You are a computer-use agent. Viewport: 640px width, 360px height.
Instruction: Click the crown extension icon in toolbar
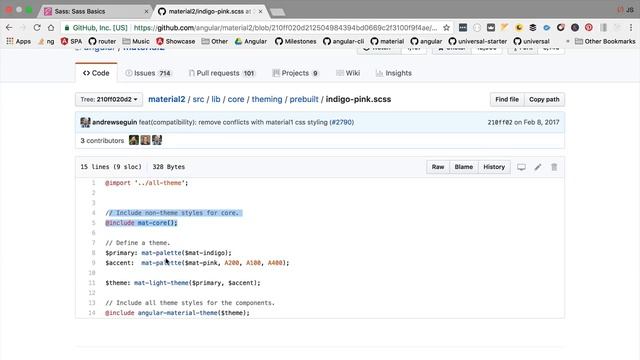coord(491,28)
